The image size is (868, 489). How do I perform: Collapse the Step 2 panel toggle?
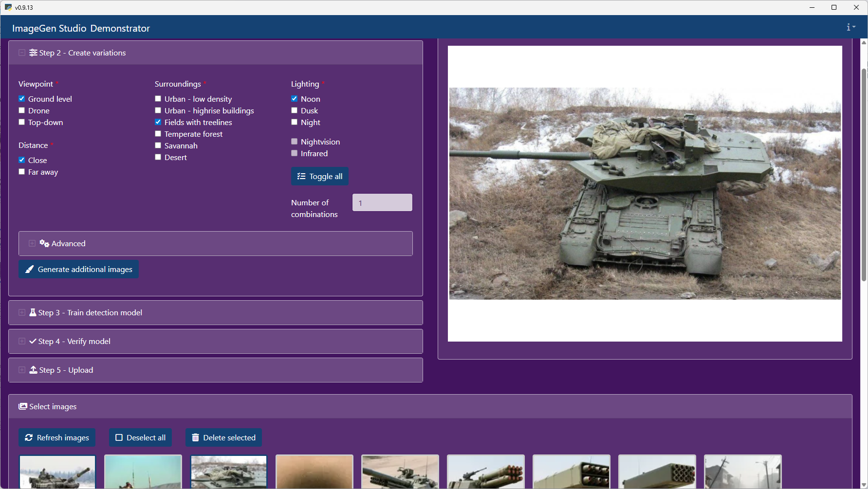click(22, 53)
